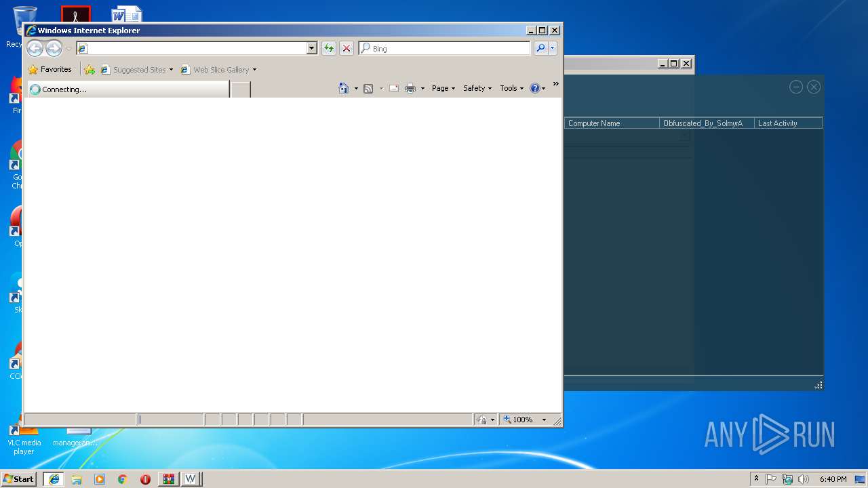This screenshot has height=488, width=868.
Task: Open the Page menu
Action: coord(443,88)
